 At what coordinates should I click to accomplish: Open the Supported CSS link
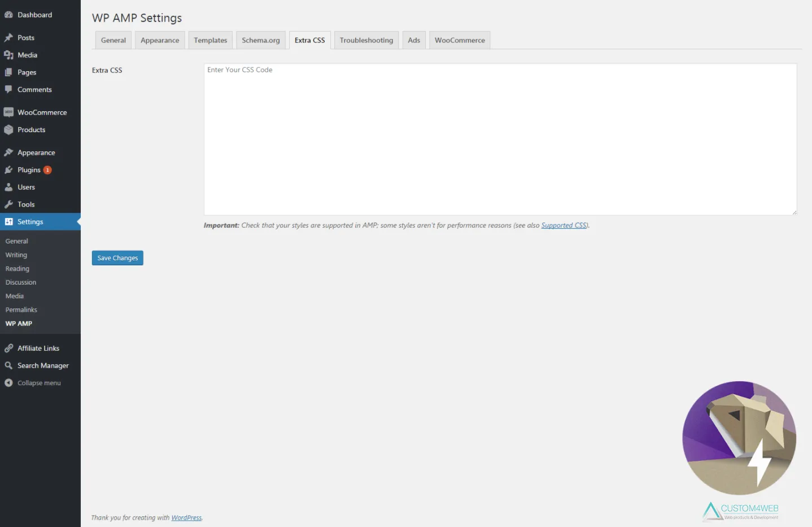(x=564, y=225)
